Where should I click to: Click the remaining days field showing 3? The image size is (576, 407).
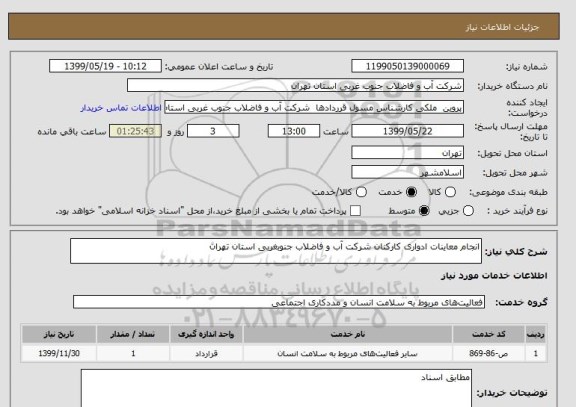click(213, 131)
